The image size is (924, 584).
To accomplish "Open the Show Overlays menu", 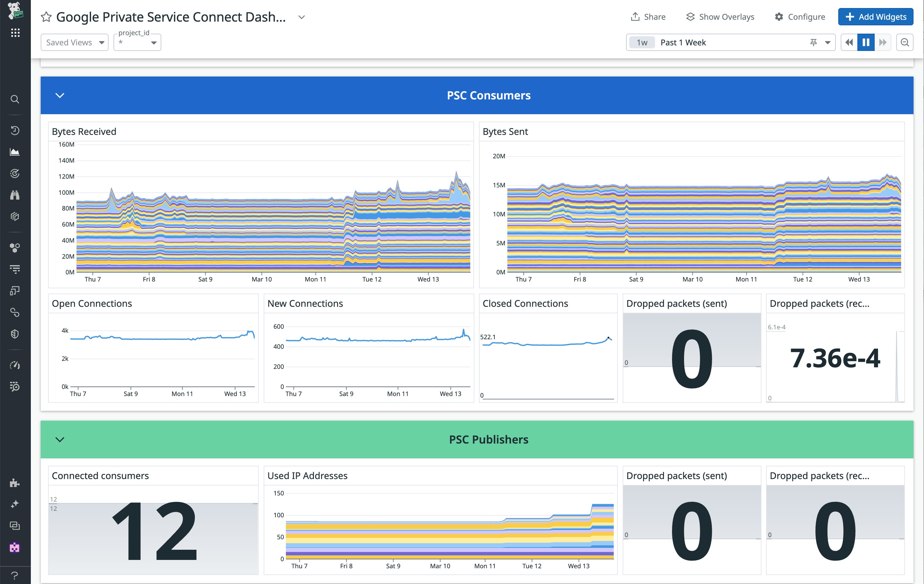I will [720, 16].
